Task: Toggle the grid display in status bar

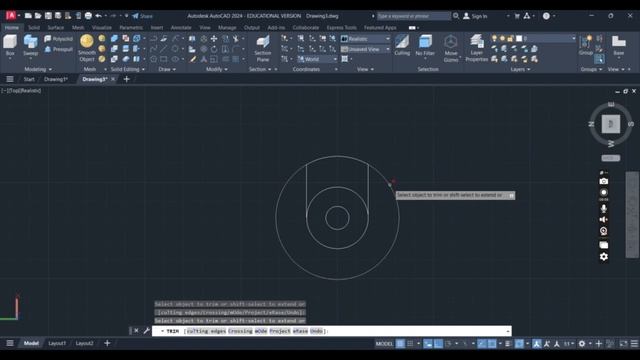Action: [x=400, y=344]
